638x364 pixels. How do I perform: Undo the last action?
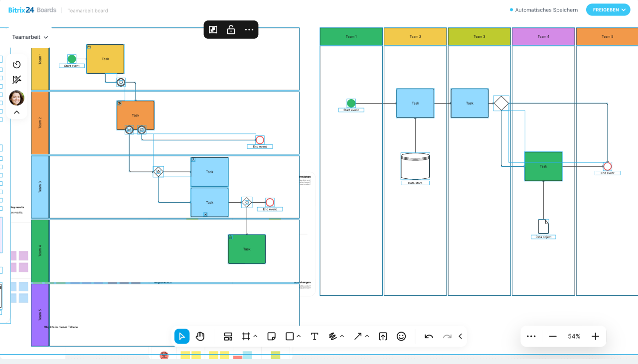coord(429,336)
